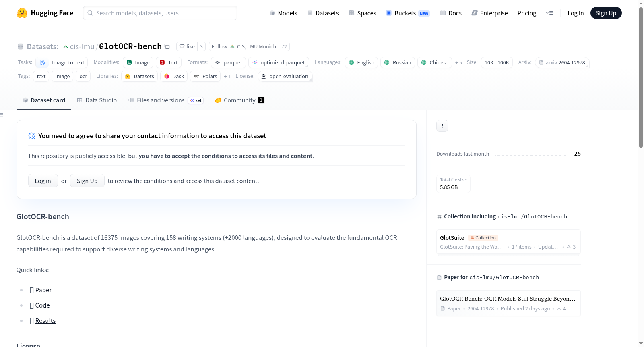Select the Dask library tag
The image size is (644, 347).
(174, 76)
